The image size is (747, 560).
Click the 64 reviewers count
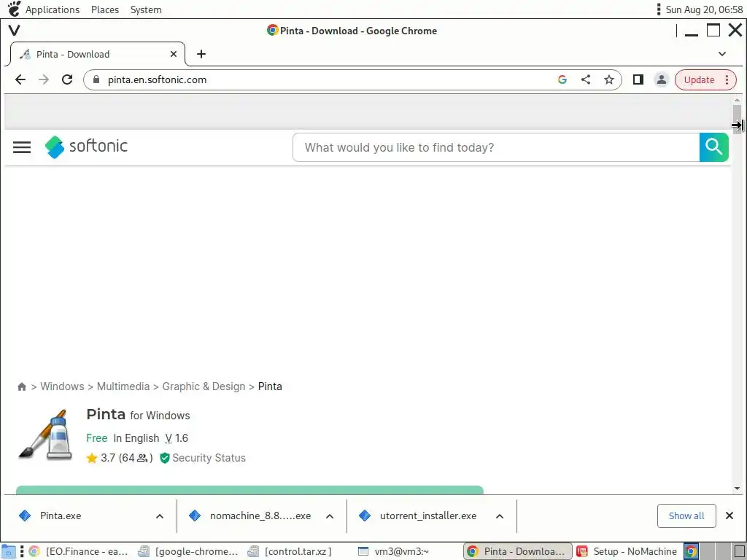[x=136, y=458]
